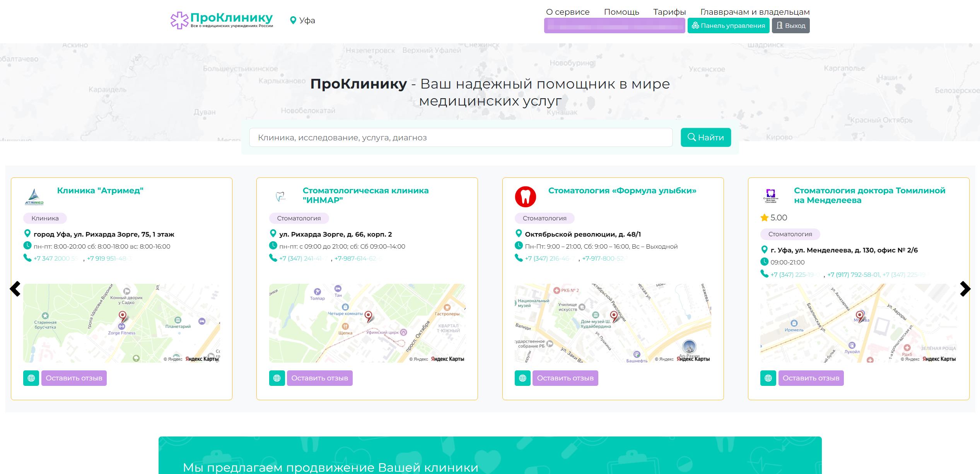Image resolution: width=980 pixels, height=474 pixels.
Task: Click the globe website icon for ИНМАР
Action: (x=277, y=378)
